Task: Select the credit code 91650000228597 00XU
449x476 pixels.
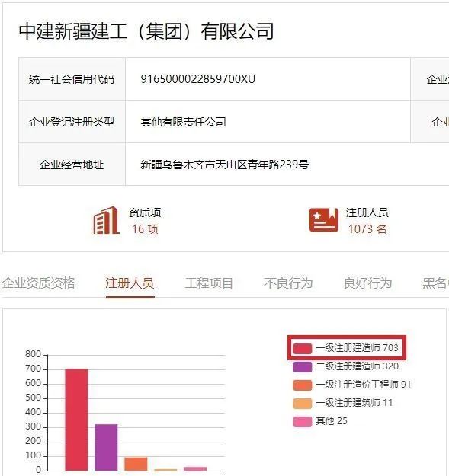Action: (197, 79)
